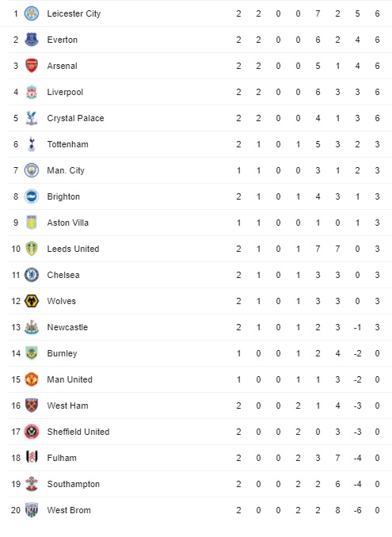The width and height of the screenshot is (392, 537).
Task: Click the Man United red crest
Action: click(x=32, y=379)
